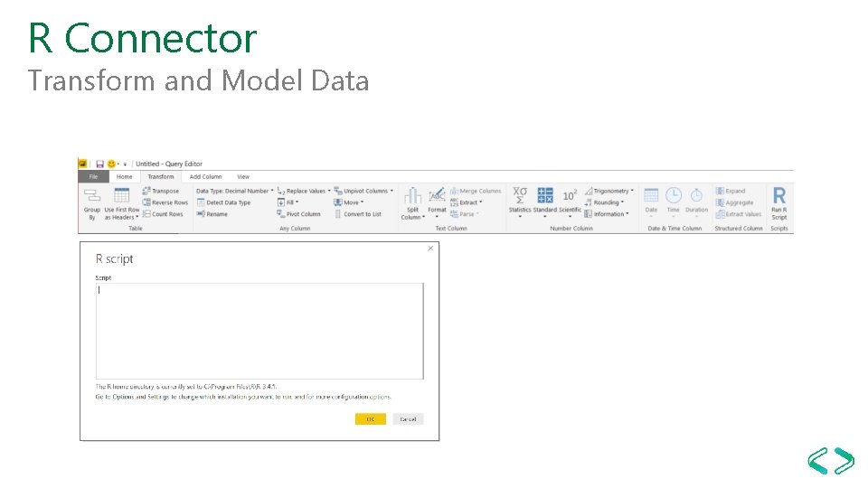Viewport: 868px width, 488px height.
Task: Click the Save icon in title bar
Action: pyautogui.click(x=99, y=164)
